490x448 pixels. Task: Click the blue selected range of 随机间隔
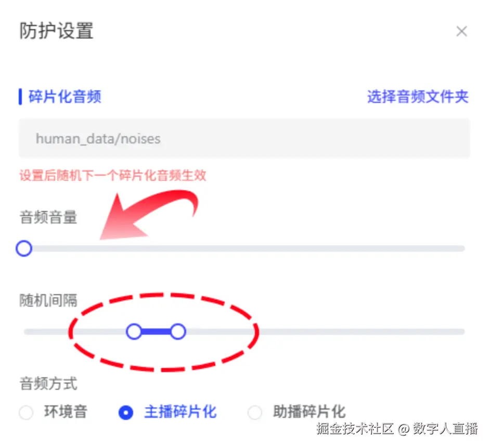coord(156,332)
